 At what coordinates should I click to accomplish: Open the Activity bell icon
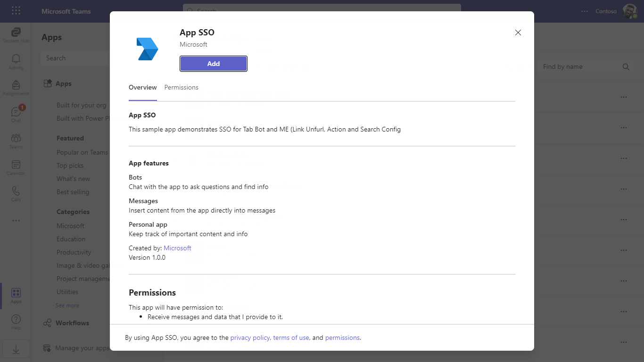tap(16, 61)
